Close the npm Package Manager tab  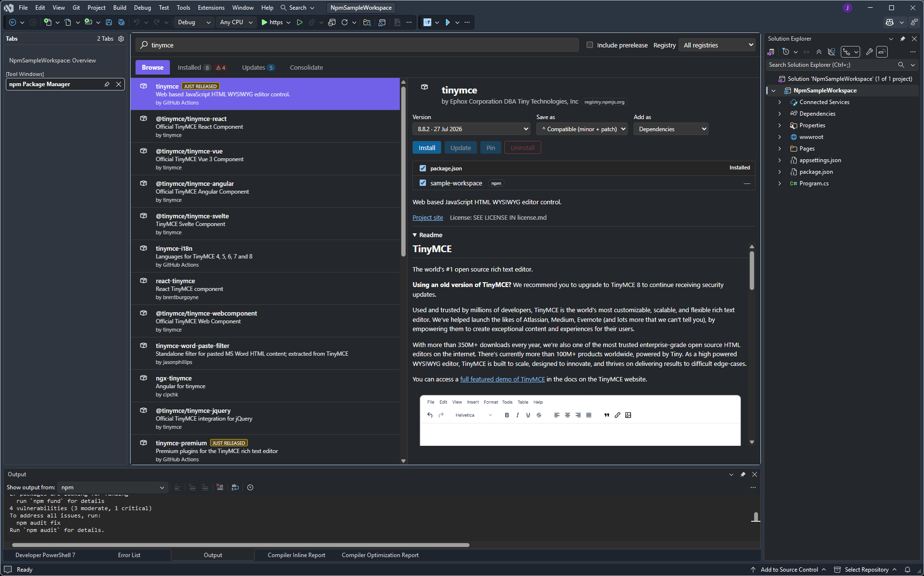[119, 84]
